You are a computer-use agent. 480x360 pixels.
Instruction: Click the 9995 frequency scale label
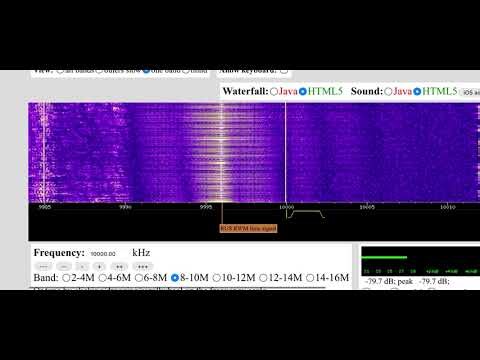click(x=206, y=207)
